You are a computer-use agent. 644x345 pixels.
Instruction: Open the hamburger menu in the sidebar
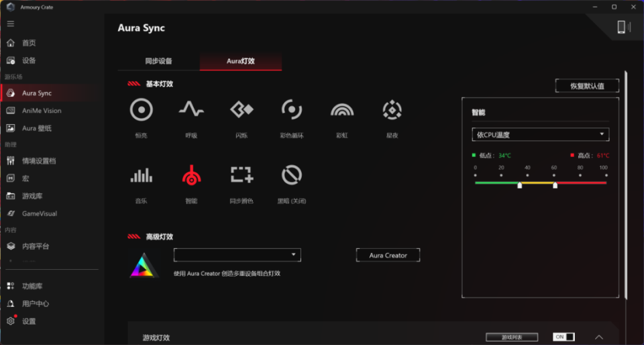(x=11, y=23)
